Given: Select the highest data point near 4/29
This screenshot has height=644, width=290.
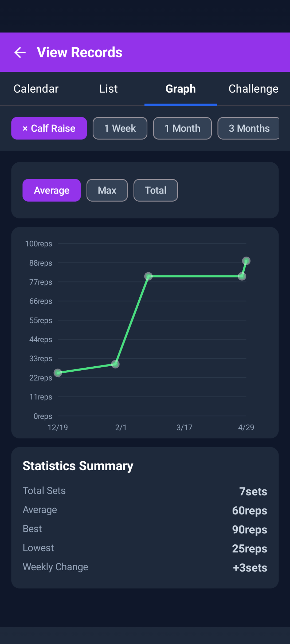Looking at the screenshot, I should [246, 261].
